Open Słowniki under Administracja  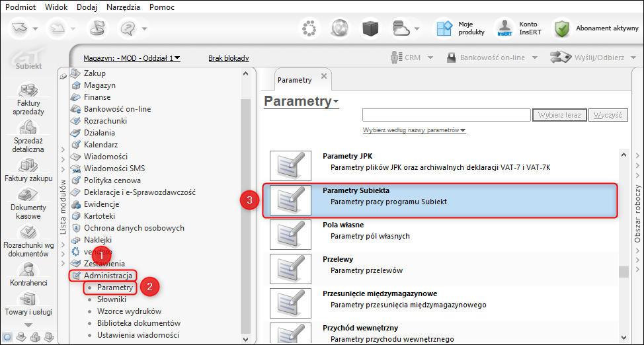pyautogui.click(x=112, y=300)
